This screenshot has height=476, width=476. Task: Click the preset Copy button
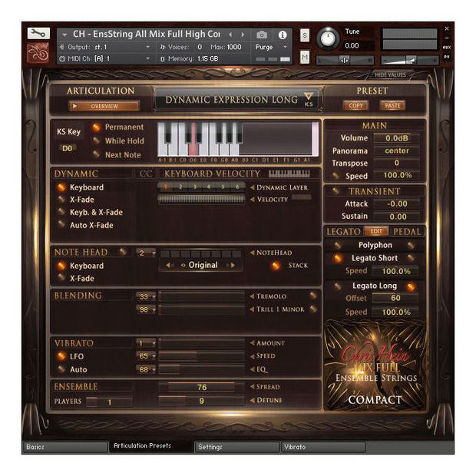[x=355, y=106]
